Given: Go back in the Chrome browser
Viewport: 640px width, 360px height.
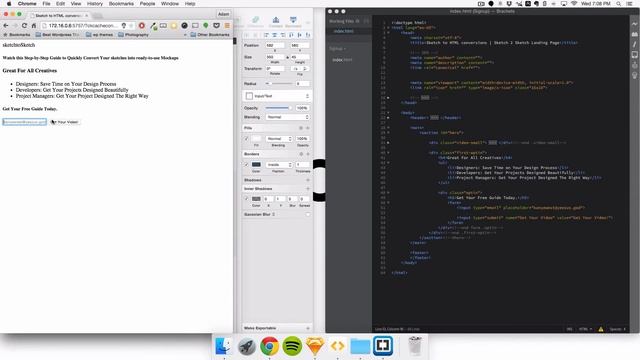Looking at the screenshot, I should coord(6,26).
